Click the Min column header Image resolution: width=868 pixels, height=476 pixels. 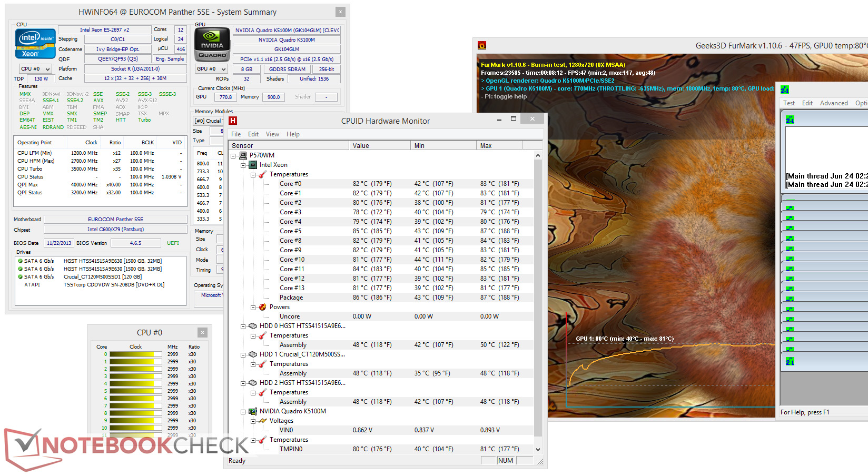pyautogui.click(x=443, y=146)
